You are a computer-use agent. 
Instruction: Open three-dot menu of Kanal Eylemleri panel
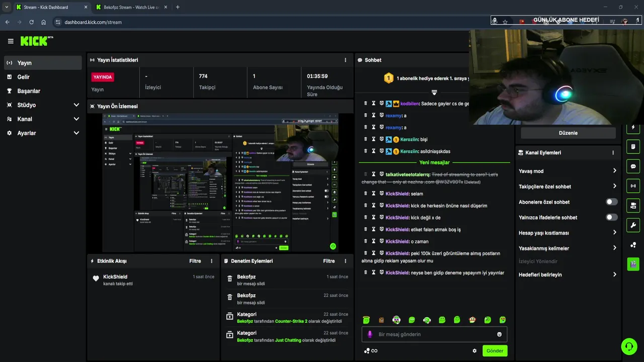613,152
